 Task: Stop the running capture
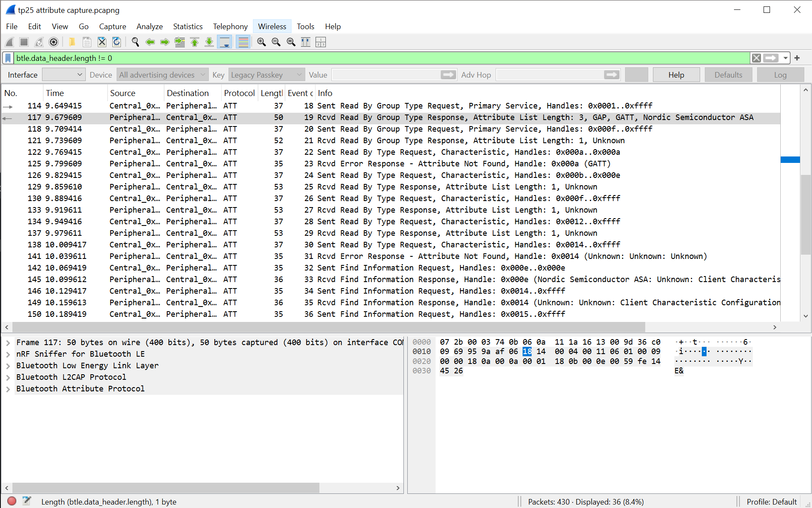click(24, 42)
